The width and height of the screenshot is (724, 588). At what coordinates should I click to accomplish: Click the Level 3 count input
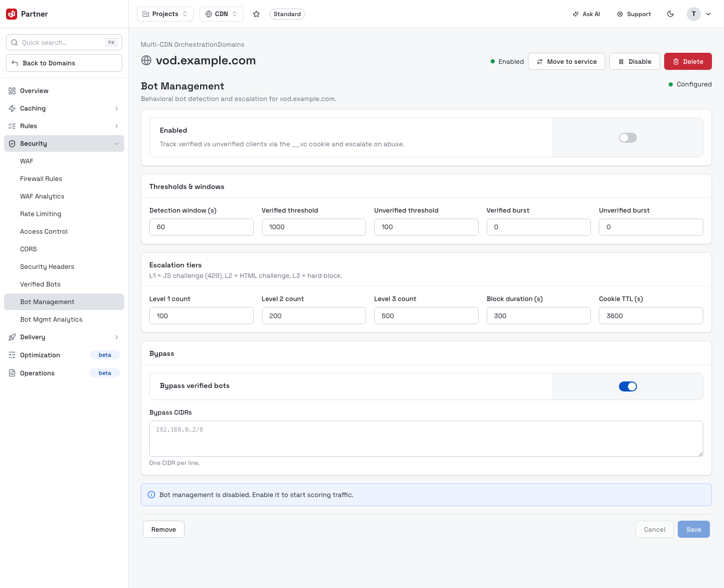[426, 316]
